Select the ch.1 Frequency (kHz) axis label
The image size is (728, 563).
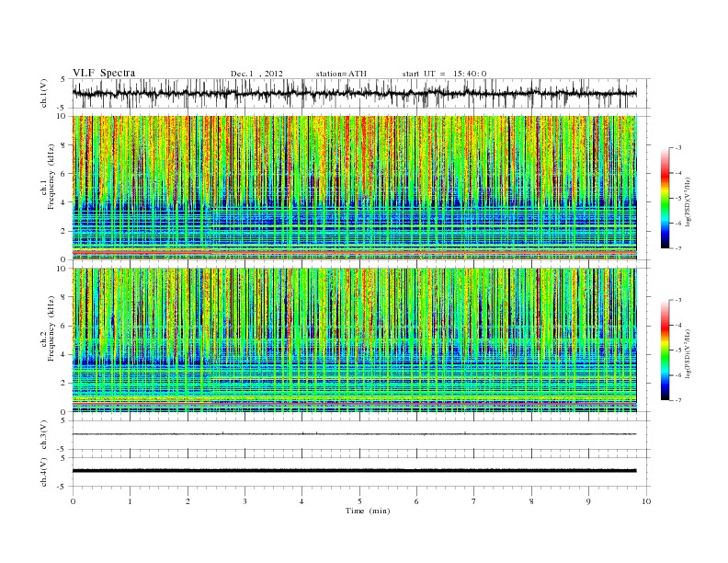point(48,177)
